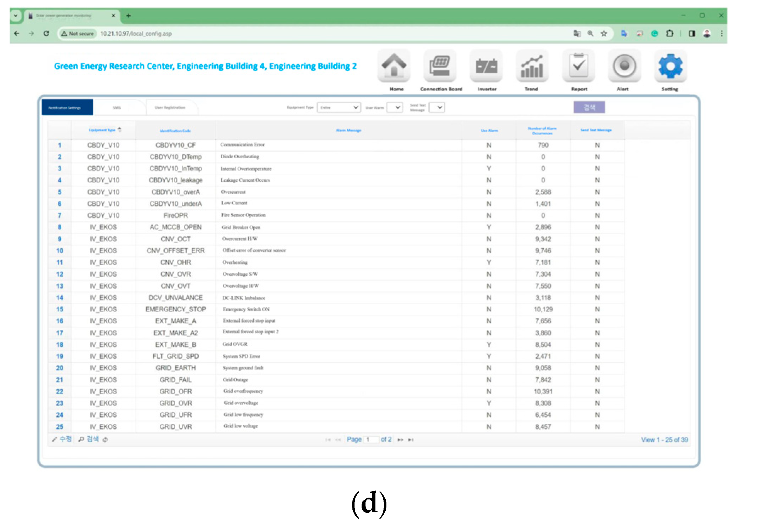The width and height of the screenshot is (782, 532).
Task: Open the Use Alarm filter dropdown
Action: tap(395, 107)
